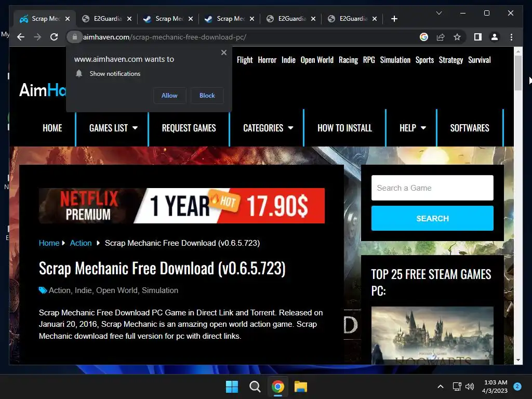Go back to the previous page
This screenshot has height=399, width=532.
point(21,37)
